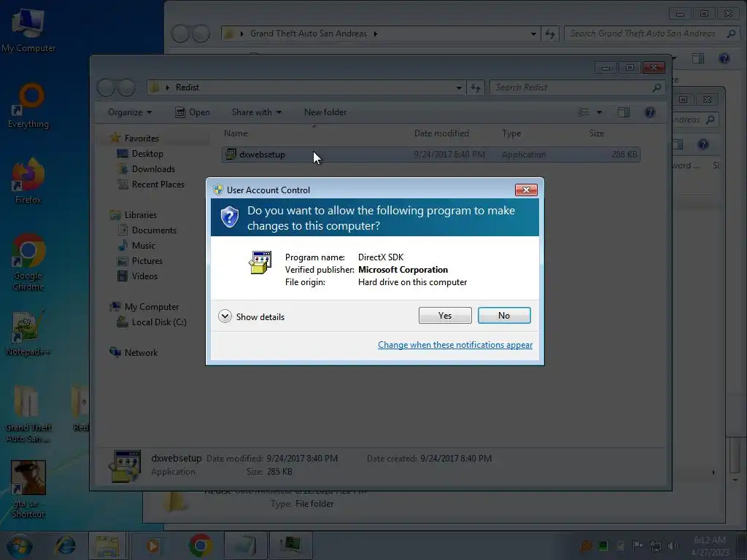Click the forward button in Redist window
Image resolution: width=747 pixels, height=560 pixels.
127,87
